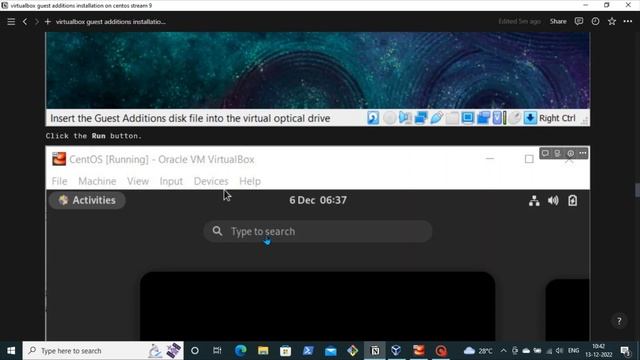Click the '6 Dec 06:37' clock in GNOME top bar
The width and height of the screenshot is (640, 360).
pyautogui.click(x=318, y=200)
